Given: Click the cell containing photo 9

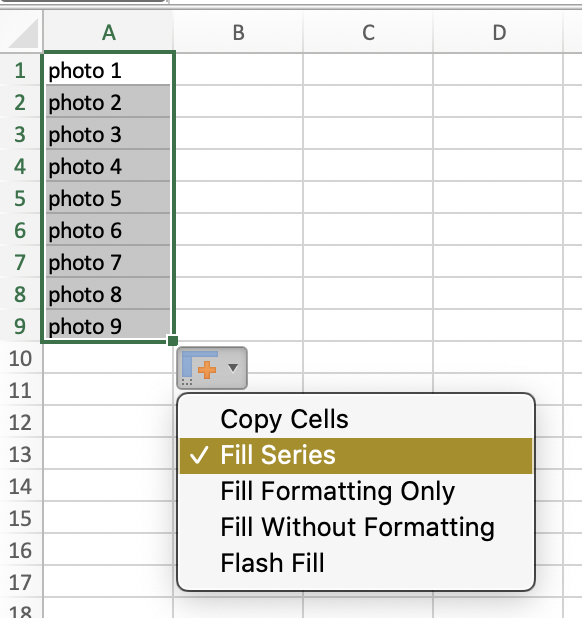Looking at the screenshot, I should pos(108,326).
